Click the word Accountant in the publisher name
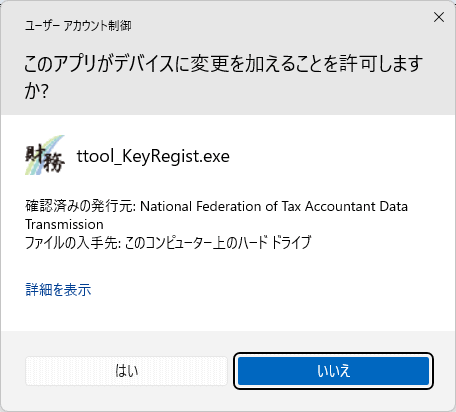 pyautogui.click(x=340, y=206)
